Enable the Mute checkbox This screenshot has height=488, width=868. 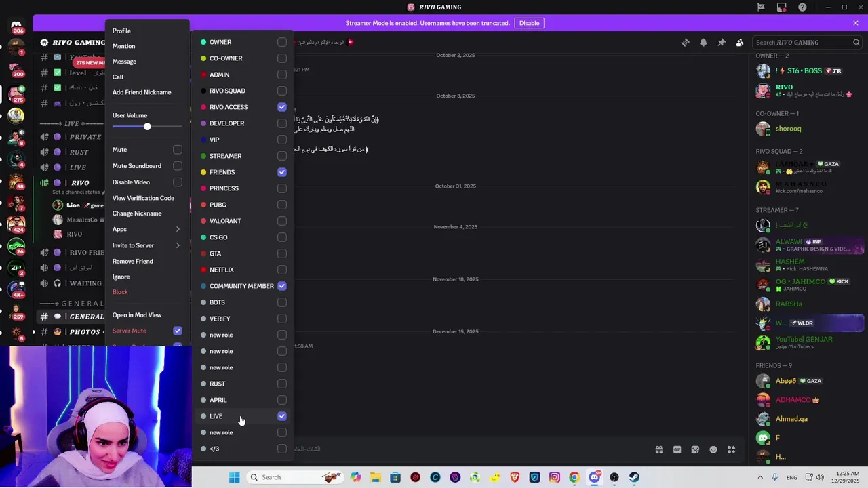tap(178, 150)
